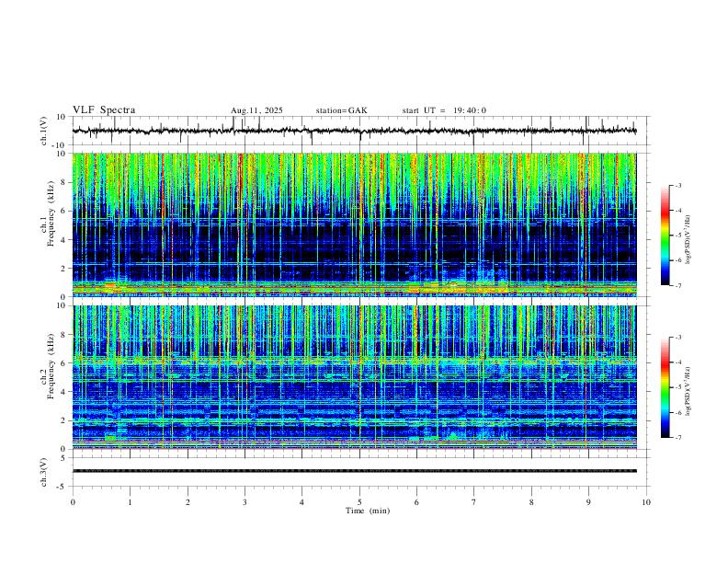Click the time axis tick label '5'
The image size is (728, 563).
359,502
